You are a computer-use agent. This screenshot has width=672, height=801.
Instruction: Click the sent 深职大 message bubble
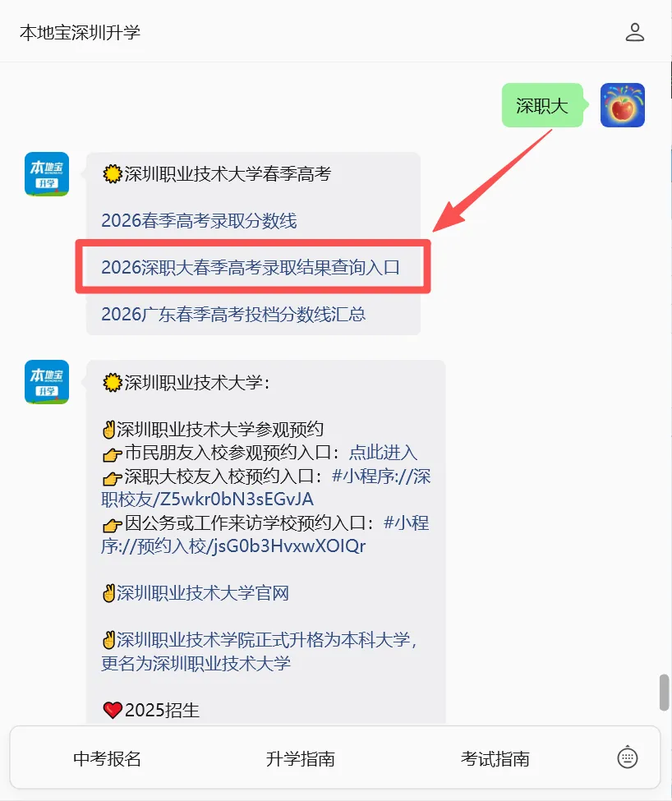tap(542, 105)
